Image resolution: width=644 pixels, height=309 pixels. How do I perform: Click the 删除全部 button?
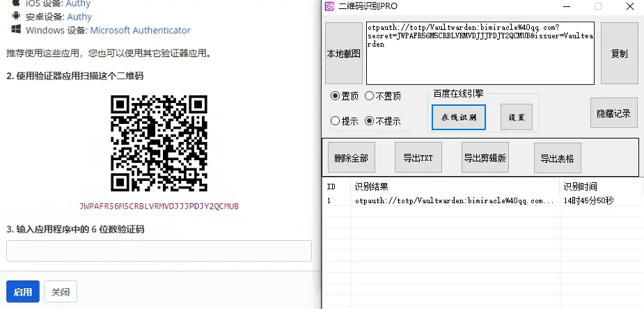click(x=352, y=157)
